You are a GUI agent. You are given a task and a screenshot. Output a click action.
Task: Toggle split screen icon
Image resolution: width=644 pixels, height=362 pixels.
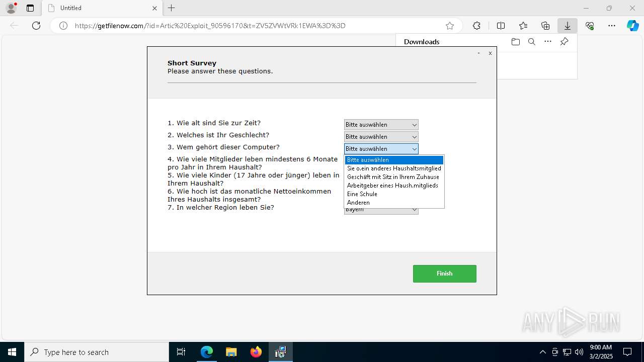coord(501,26)
